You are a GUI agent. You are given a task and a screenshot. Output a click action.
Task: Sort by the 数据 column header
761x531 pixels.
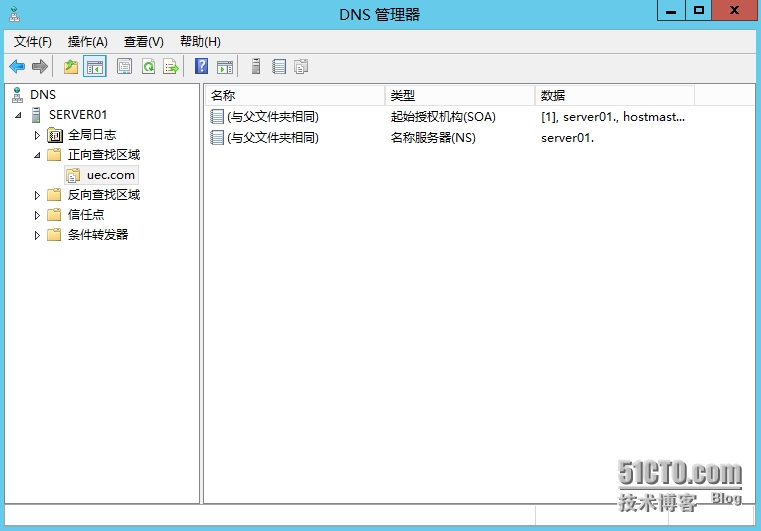[x=615, y=96]
